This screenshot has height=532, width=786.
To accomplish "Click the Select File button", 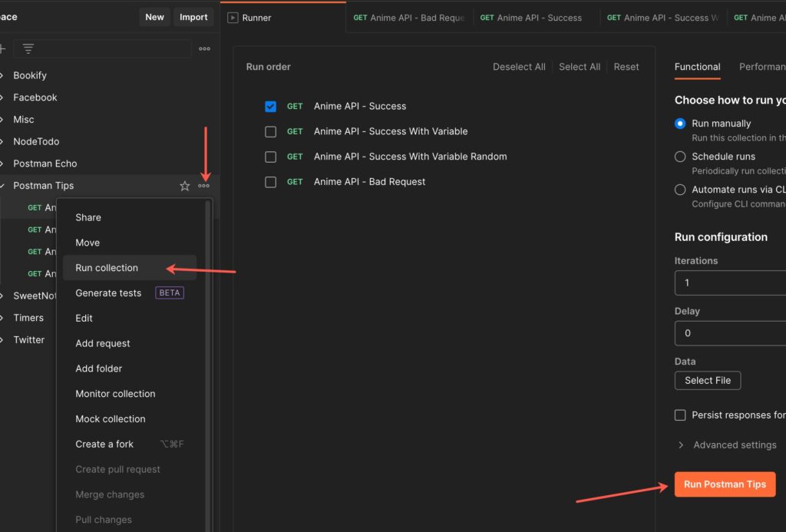I will [x=707, y=381].
